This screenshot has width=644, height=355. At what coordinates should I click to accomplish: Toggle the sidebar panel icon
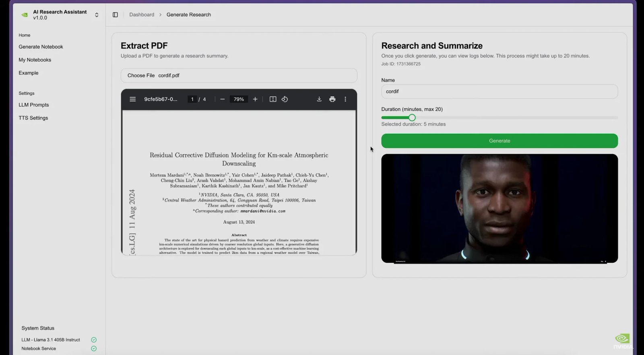[x=115, y=15]
